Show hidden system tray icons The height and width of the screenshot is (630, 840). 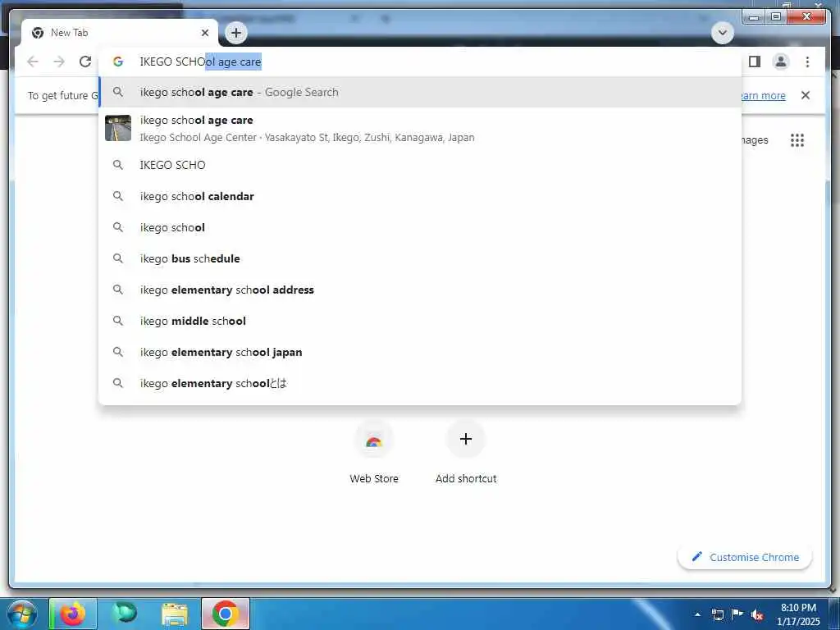click(x=697, y=614)
